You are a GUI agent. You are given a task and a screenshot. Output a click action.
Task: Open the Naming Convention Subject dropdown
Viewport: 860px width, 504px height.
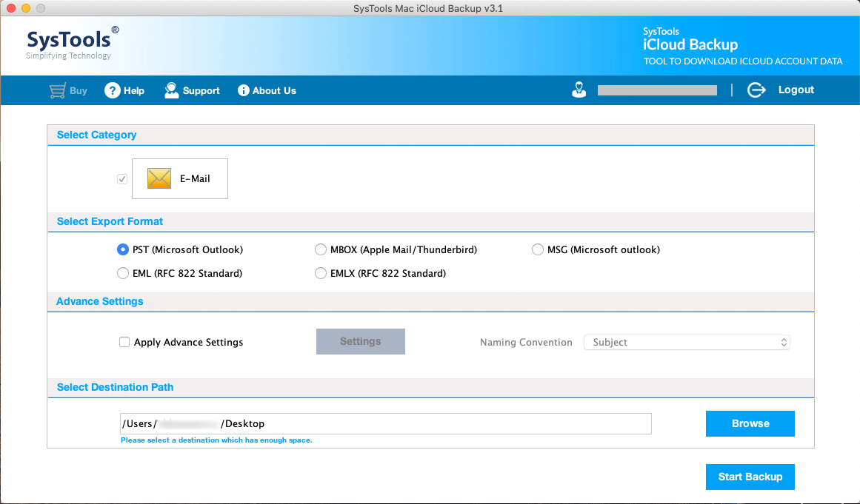687,343
